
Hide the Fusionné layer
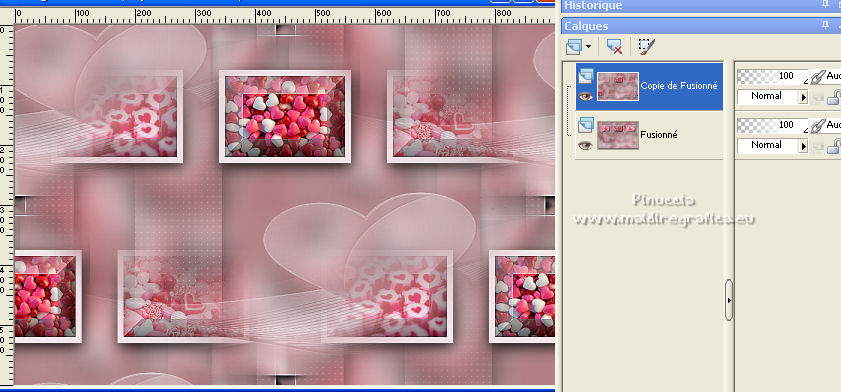pos(585,145)
